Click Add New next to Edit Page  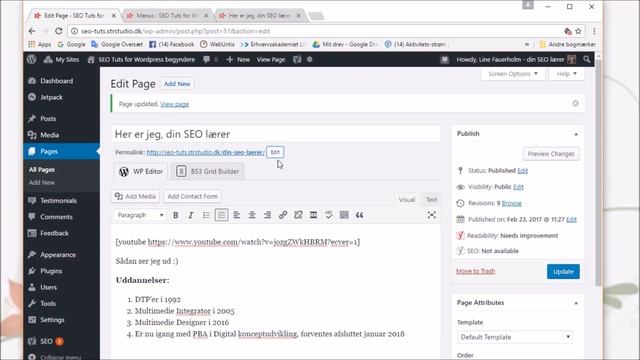pos(177,84)
